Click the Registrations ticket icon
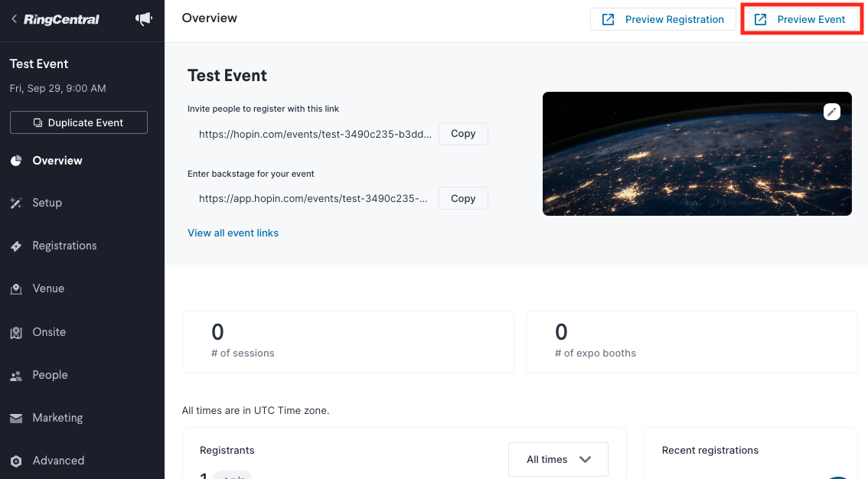Screen dimensions: 868x479 pyautogui.click(x=16, y=246)
